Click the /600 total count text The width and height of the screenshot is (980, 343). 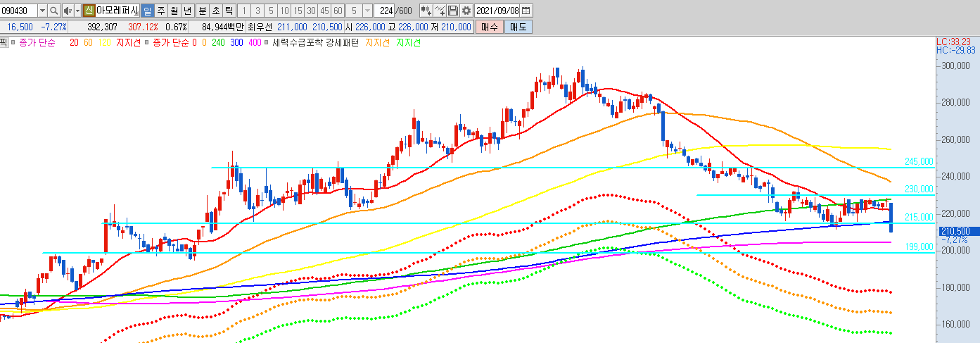click(405, 11)
